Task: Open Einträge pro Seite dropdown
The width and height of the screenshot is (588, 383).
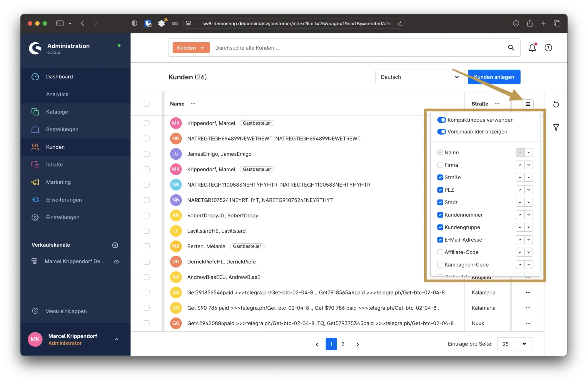Action: pos(514,344)
